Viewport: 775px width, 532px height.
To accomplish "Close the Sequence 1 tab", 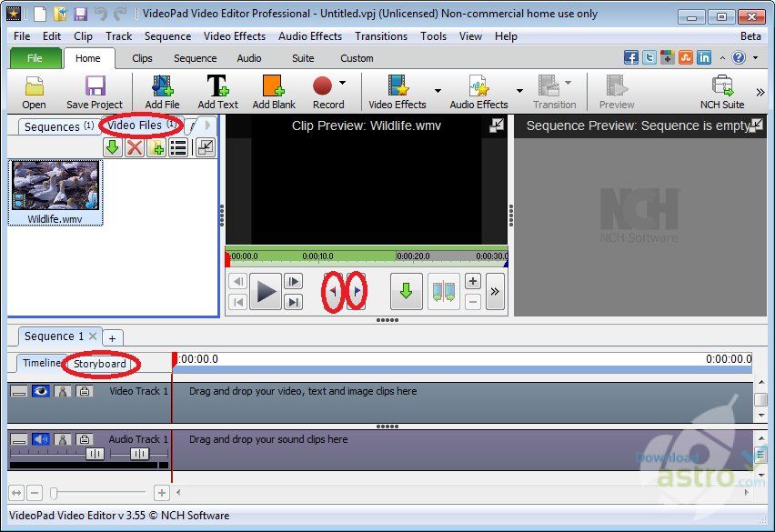I will pyautogui.click(x=93, y=336).
